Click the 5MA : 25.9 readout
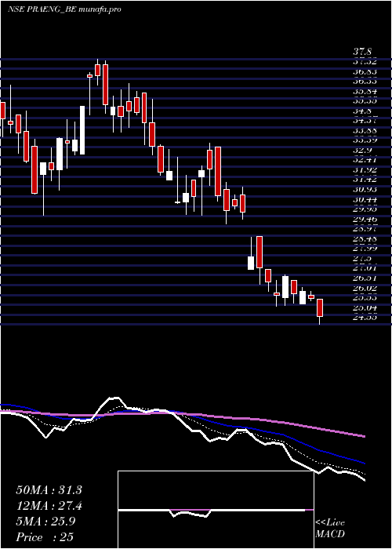Viewport: 392px width, 549px height. (45, 522)
